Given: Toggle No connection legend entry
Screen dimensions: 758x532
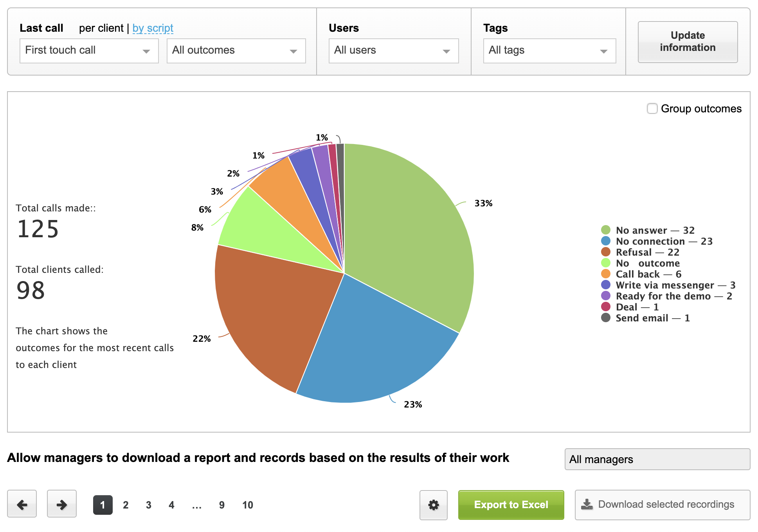Looking at the screenshot, I should click(664, 241).
